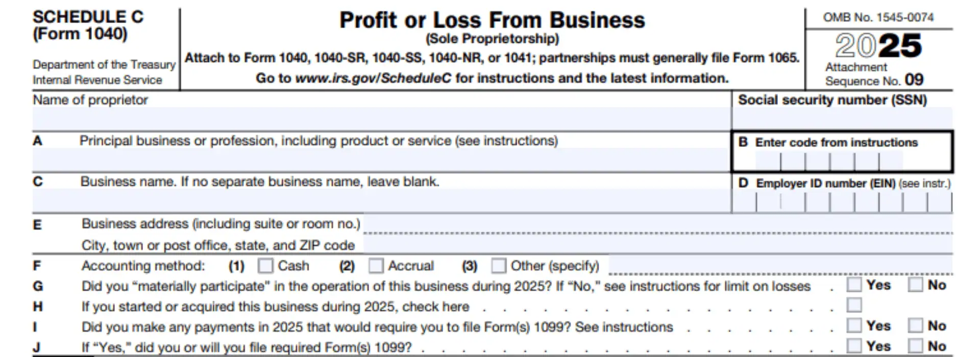The width and height of the screenshot is (980, 357).
Task: Click the Business name field on line C
Action: click(x=381, y=200)
